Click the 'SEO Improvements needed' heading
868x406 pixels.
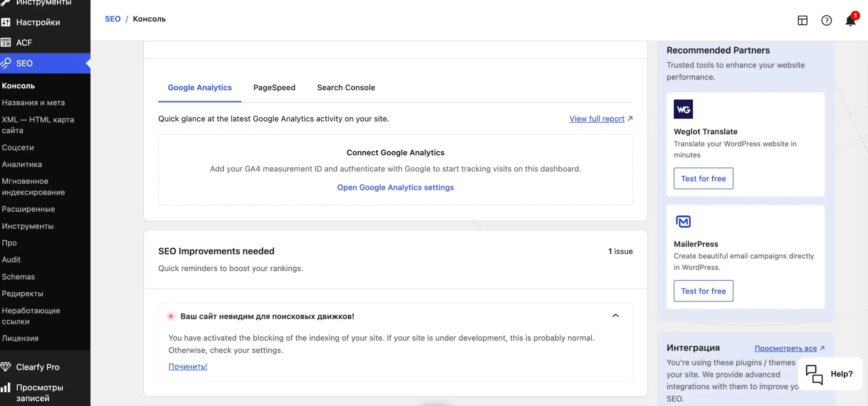216,251
